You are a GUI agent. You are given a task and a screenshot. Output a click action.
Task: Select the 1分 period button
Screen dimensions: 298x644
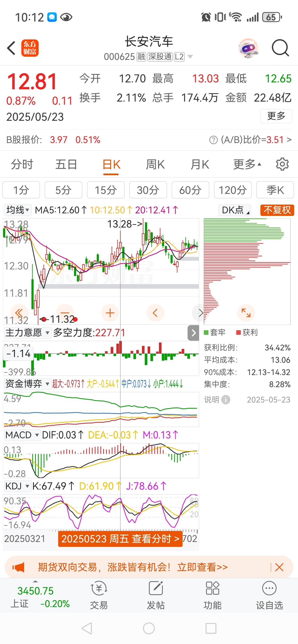21,190
